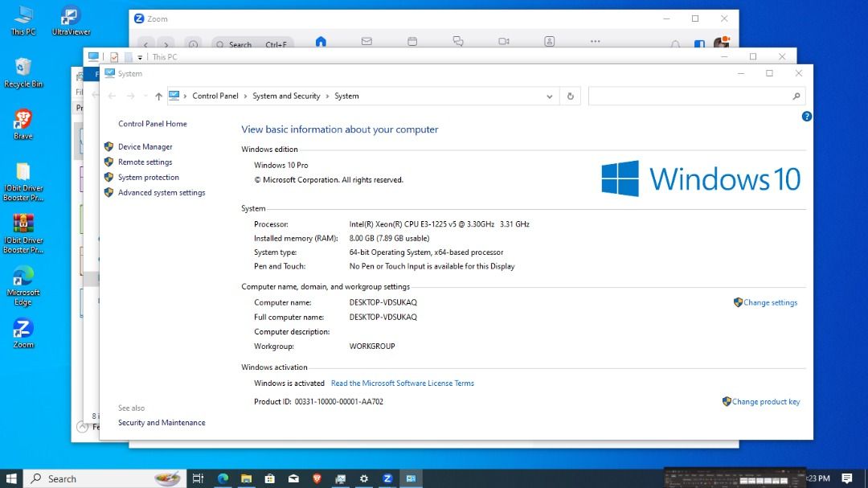Open the Calendar icon in Zoom window

click(412, 42)
